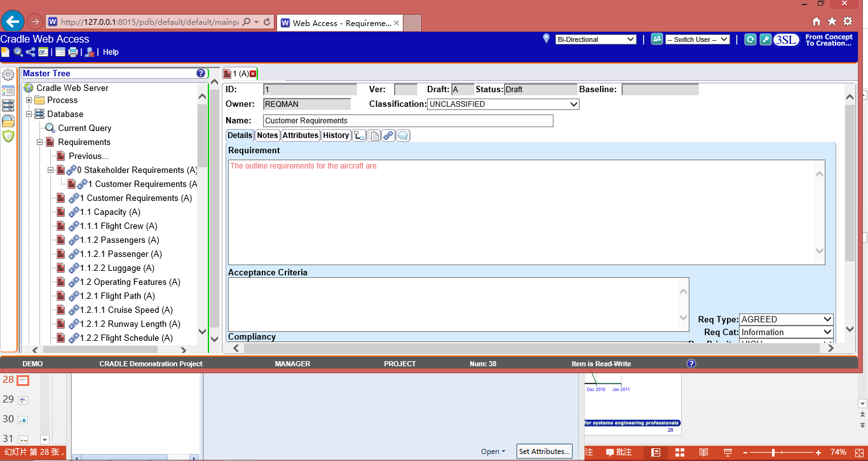Select slide 28 thumbnail in PowerPoint
The width and height of the screenshot is (868, 461).
point(22,380)
